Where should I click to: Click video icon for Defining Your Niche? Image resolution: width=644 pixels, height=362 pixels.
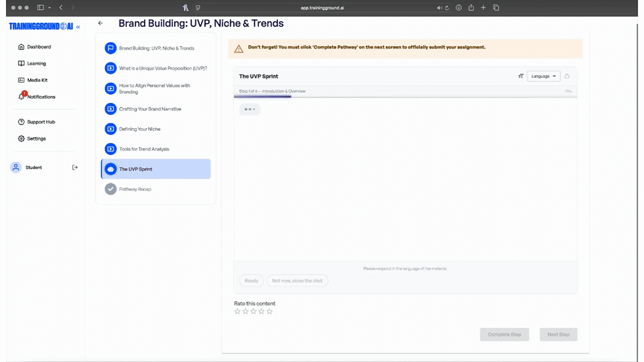110,129
